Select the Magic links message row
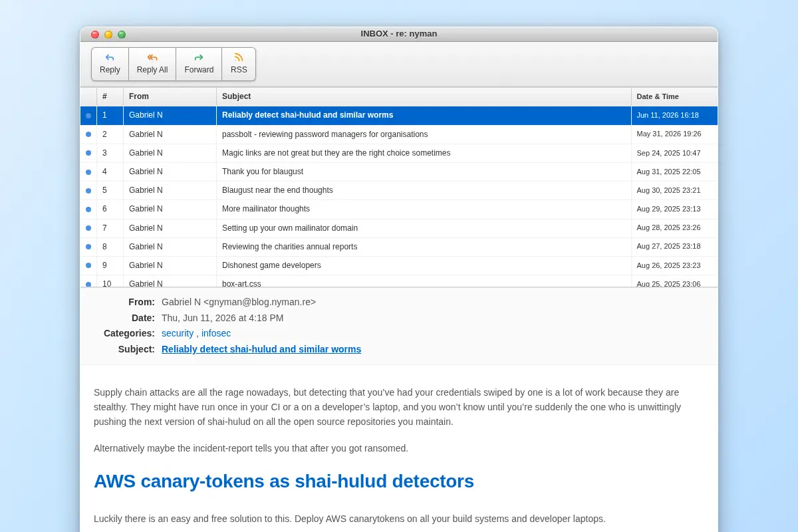The image size is (798, 532). (399, 153)
